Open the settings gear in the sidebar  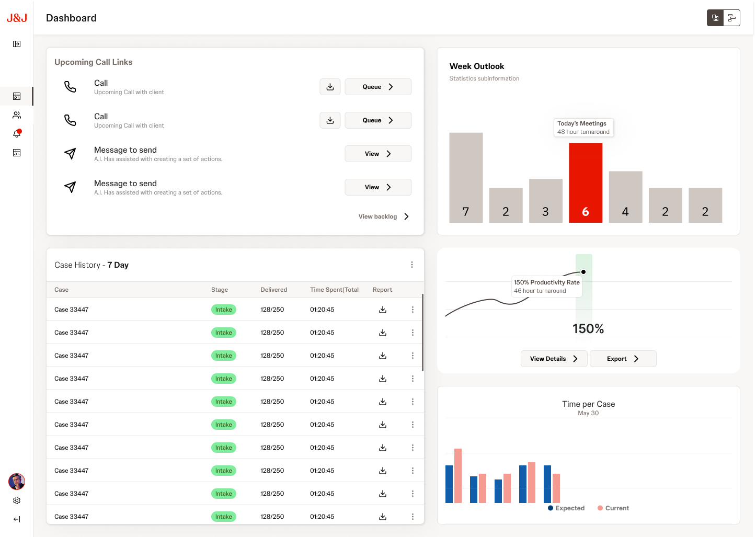[16, 500]
